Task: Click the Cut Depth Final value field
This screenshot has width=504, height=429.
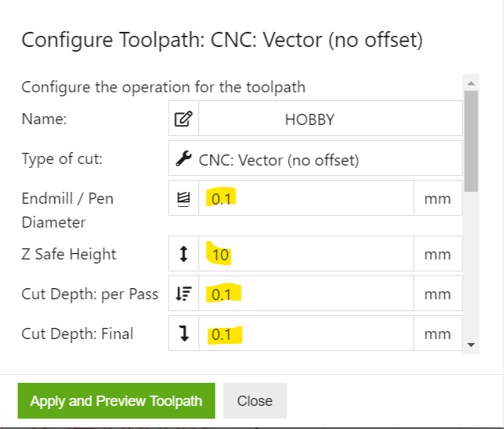Action: click(x=307, y=334)
